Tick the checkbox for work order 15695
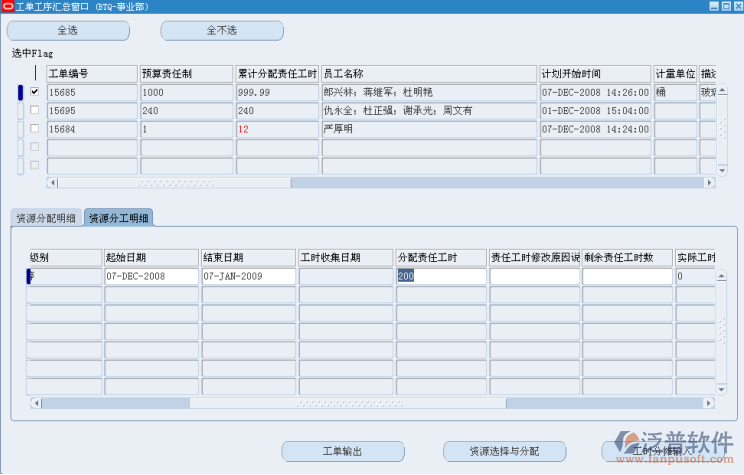744x475 pixels. point(35,110)
